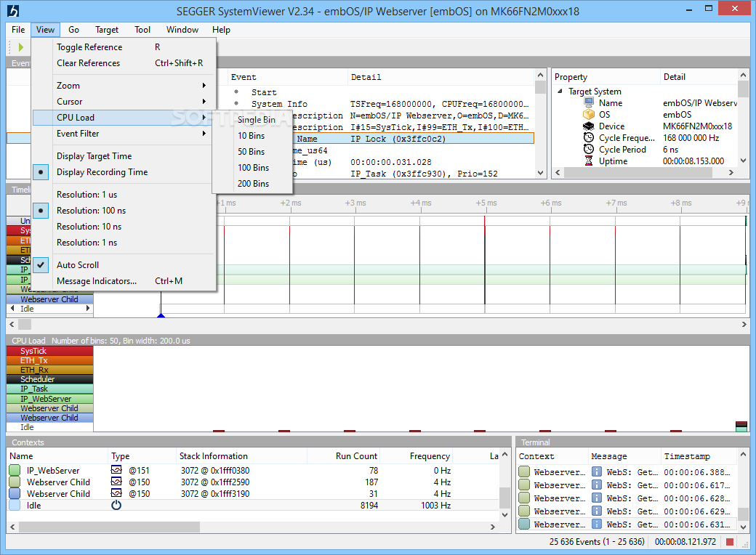Click the Device chip icon in properties

589,126
